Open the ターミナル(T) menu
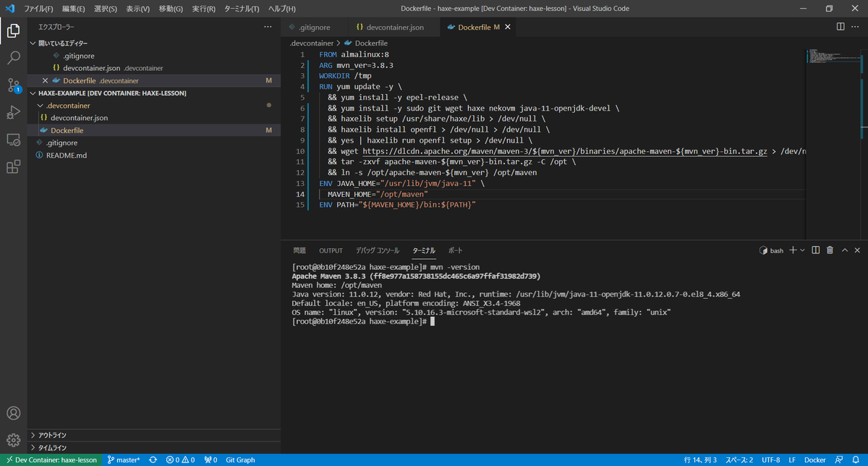 point(242,9)
